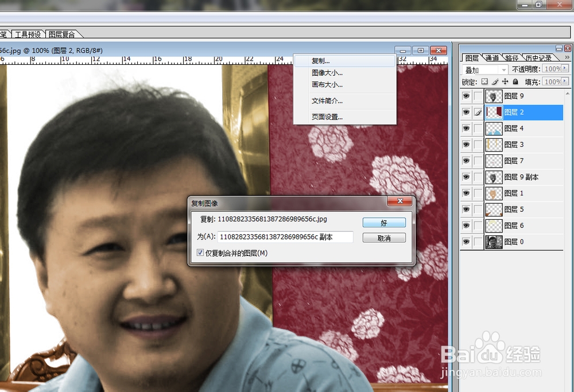574x392 pixels.
Task: Open the 叠加 blend mode dropdown
Action: 503,69
